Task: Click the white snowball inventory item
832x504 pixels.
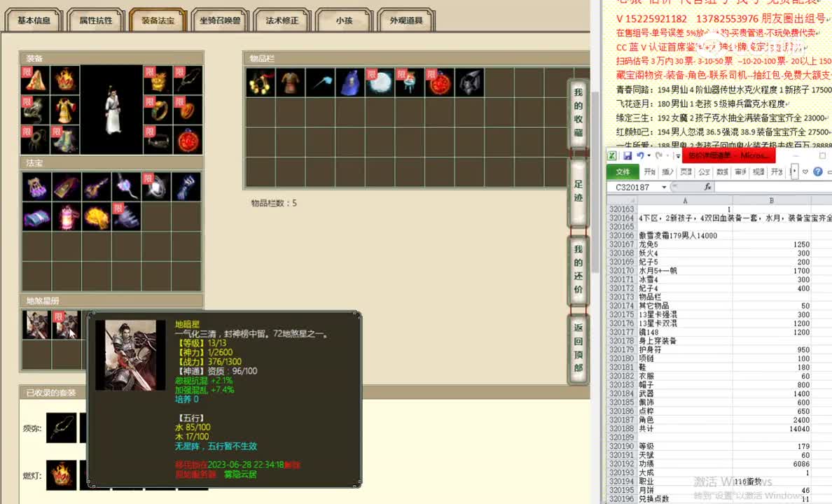Action: pos(380,82)
